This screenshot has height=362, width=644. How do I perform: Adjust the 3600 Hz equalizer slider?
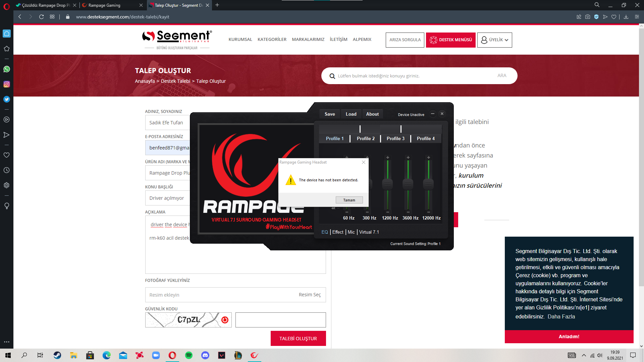coord(408,184)
